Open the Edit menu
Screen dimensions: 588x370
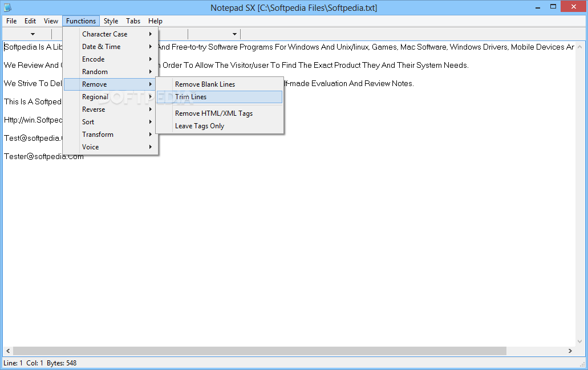click(30, 21)
